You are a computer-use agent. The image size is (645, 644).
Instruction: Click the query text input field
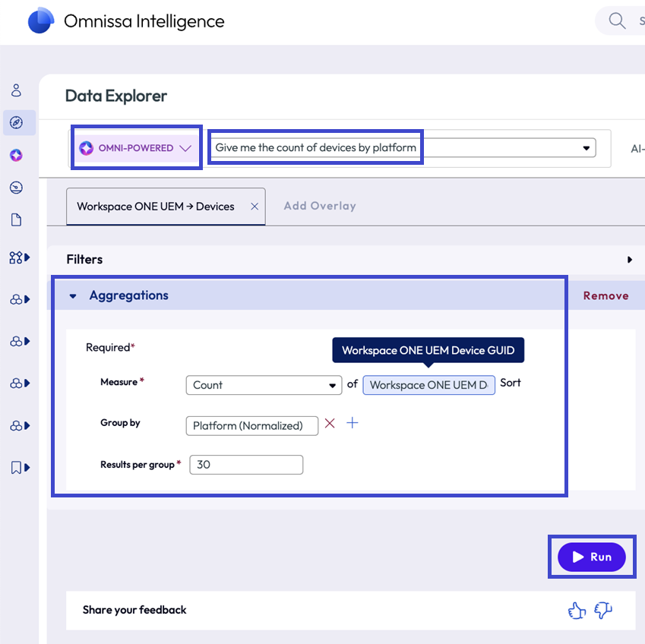pos(403,147)
